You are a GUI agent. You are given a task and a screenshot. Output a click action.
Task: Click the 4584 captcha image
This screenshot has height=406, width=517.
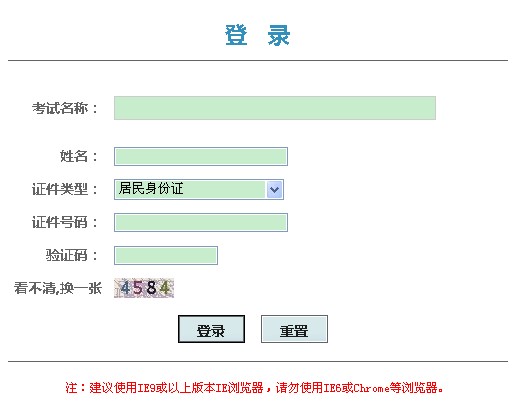tap(144, 288)
